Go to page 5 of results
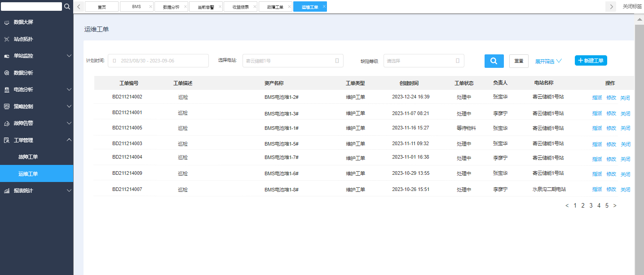 [x=607, y=206]
